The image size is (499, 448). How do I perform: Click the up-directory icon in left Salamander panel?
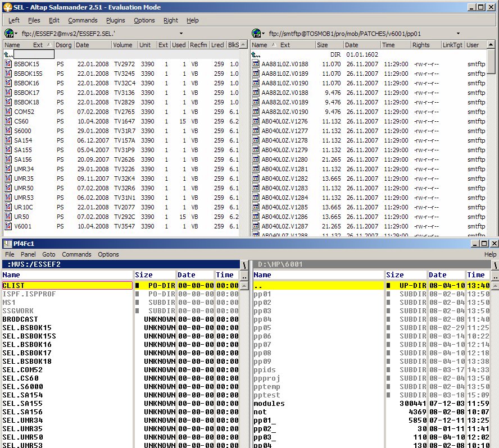(x=8, y=54)
